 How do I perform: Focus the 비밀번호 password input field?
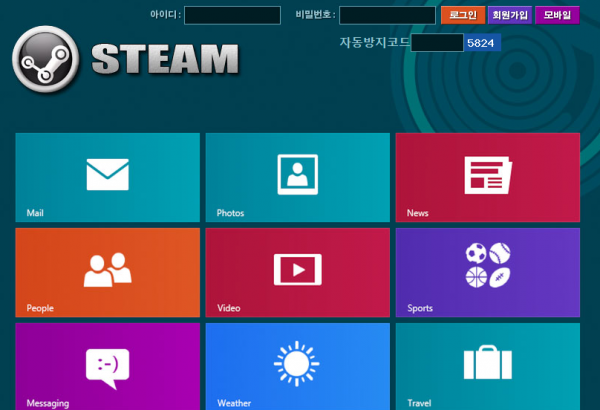click(387, 15)
